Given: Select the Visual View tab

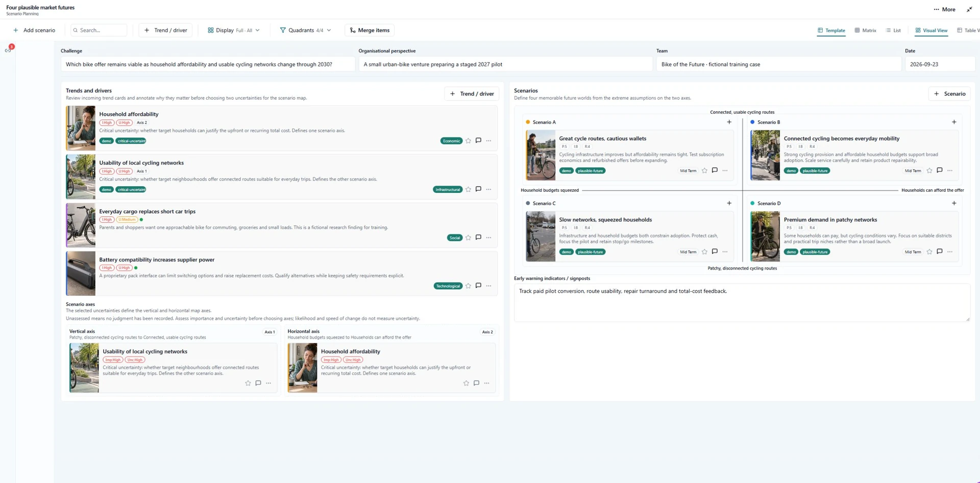Looking at the screenshot, I should pyautogui.click(x=931, y=31).
